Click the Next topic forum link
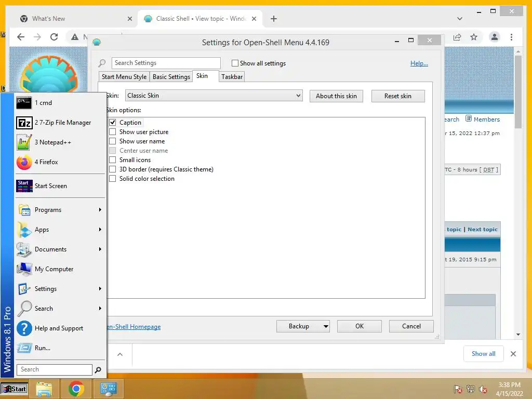This screenshot has width=532, height=399. coord(483,229)
